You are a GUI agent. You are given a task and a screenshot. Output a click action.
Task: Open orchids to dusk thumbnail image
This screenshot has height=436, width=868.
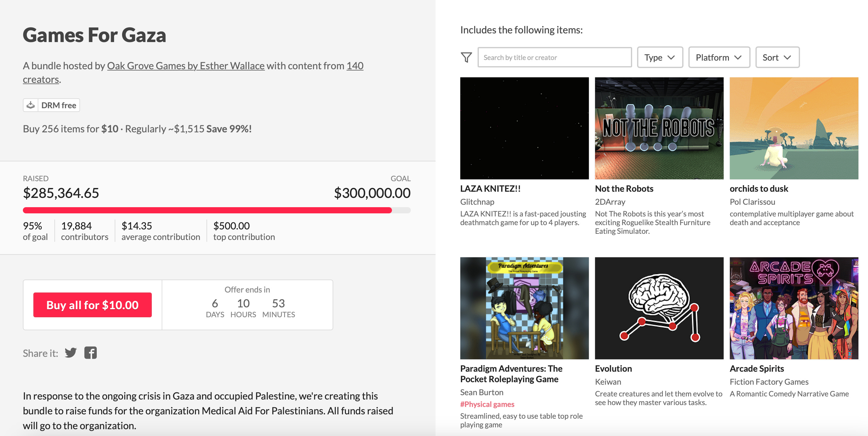pos(794,128)
